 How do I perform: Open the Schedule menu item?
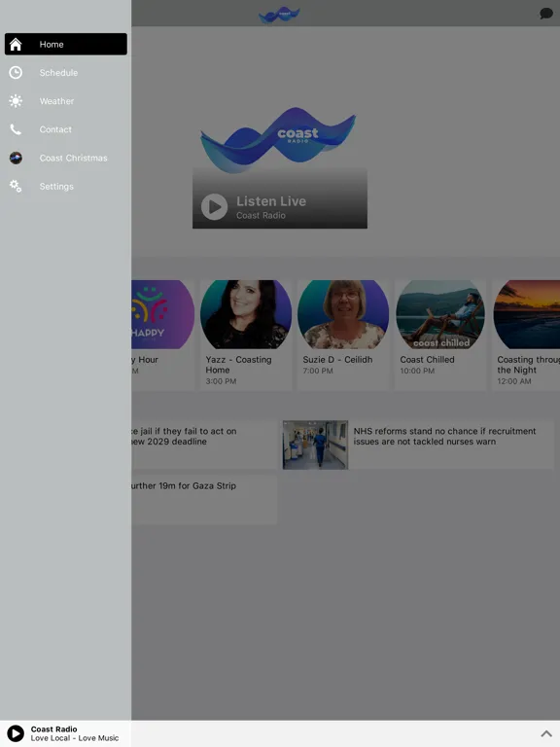click(x=66, y=72)
